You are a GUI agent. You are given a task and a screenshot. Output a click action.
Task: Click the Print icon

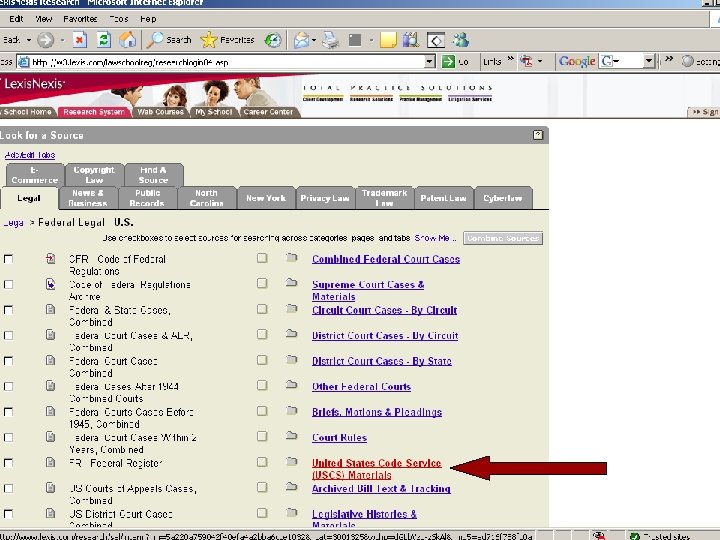coord(330,40)
